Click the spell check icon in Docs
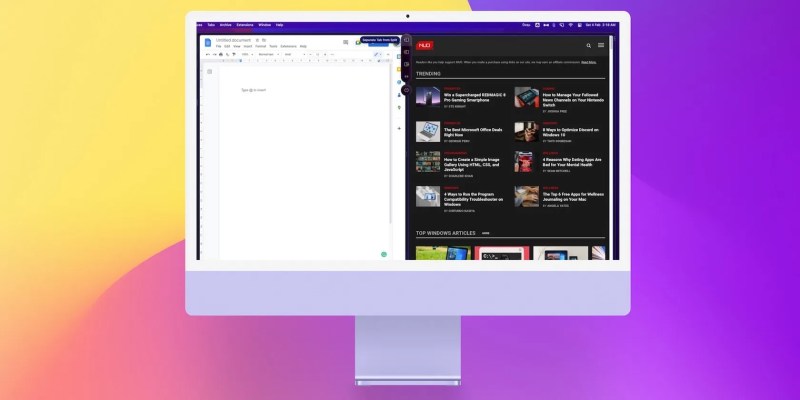 (x=228, y=54)
